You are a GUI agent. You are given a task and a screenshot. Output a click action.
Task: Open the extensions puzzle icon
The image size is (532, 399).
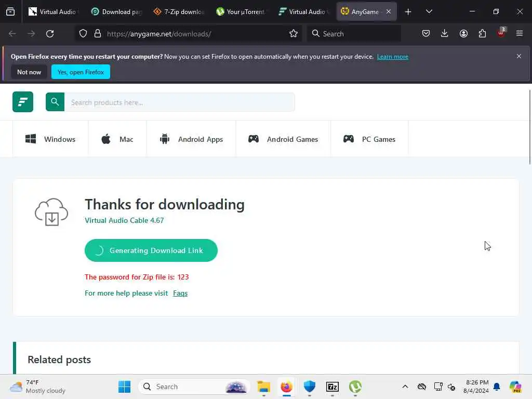(482, 34)
